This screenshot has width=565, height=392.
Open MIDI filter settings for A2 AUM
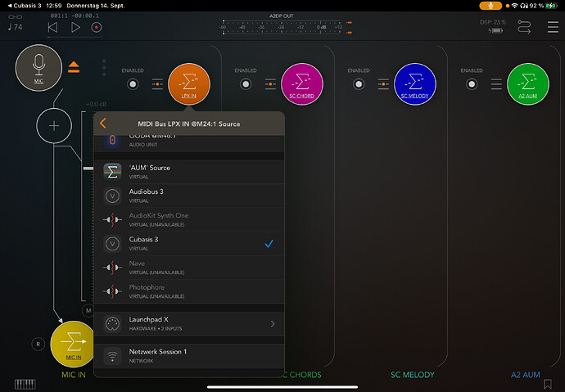tap(496, 84)
